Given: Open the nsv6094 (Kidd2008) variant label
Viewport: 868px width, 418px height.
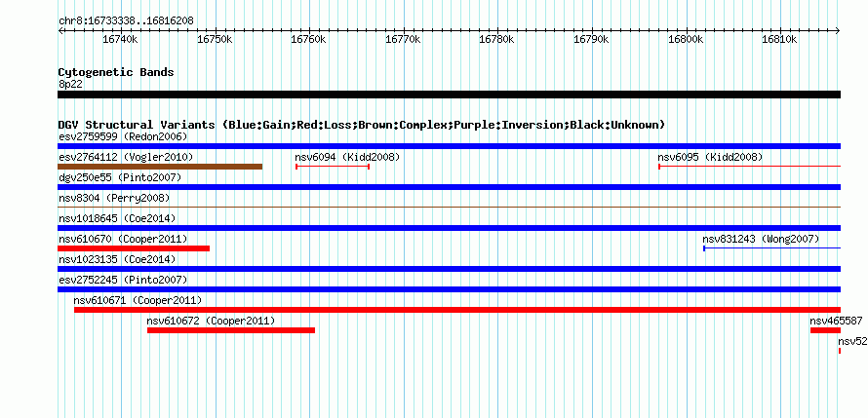Looking at the screenshot, I should tap(347, 157).
